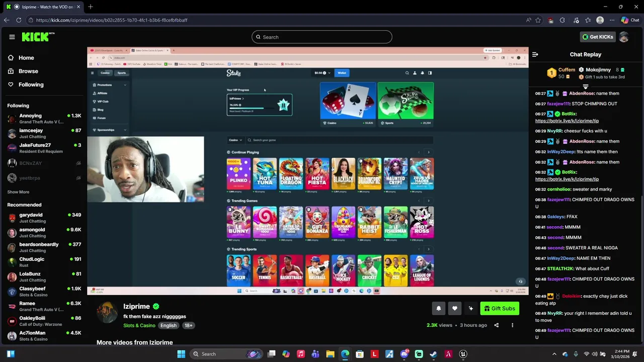
Task: Click the Kick logo
Action: (38, 37)
